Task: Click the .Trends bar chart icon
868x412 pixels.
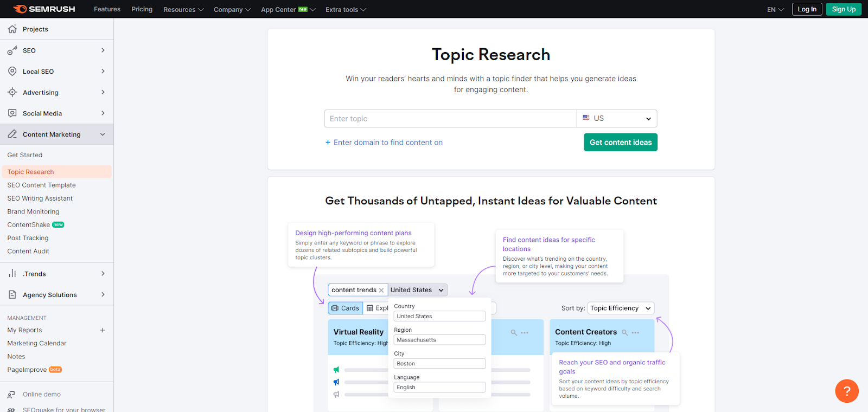Action: click(x=12, y=273)
